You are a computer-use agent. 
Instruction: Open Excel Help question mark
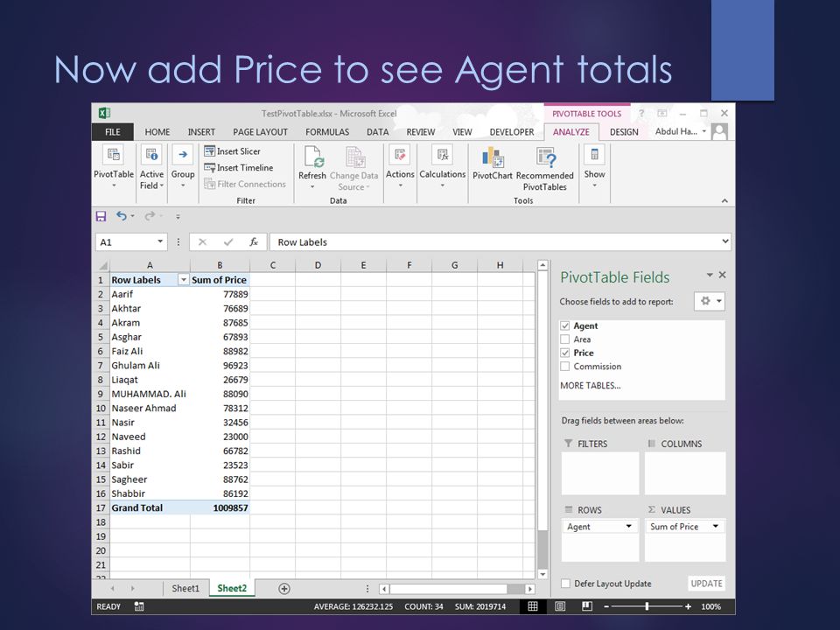[x=641, y=114]
